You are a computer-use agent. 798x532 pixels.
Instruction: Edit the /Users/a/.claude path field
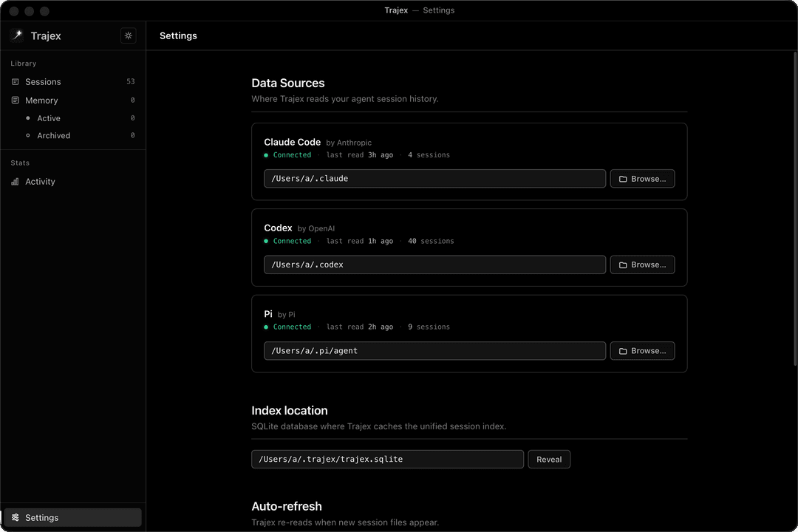coord(434,179)
